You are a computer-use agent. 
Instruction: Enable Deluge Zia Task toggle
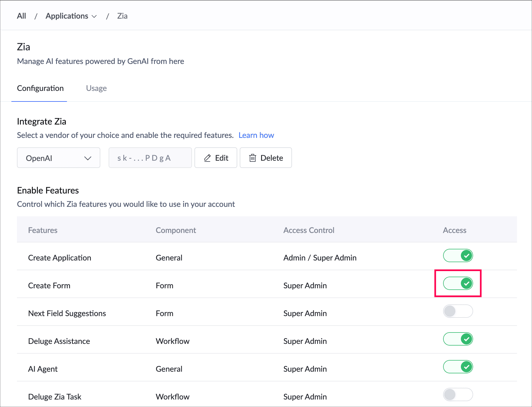coord(458,394)
